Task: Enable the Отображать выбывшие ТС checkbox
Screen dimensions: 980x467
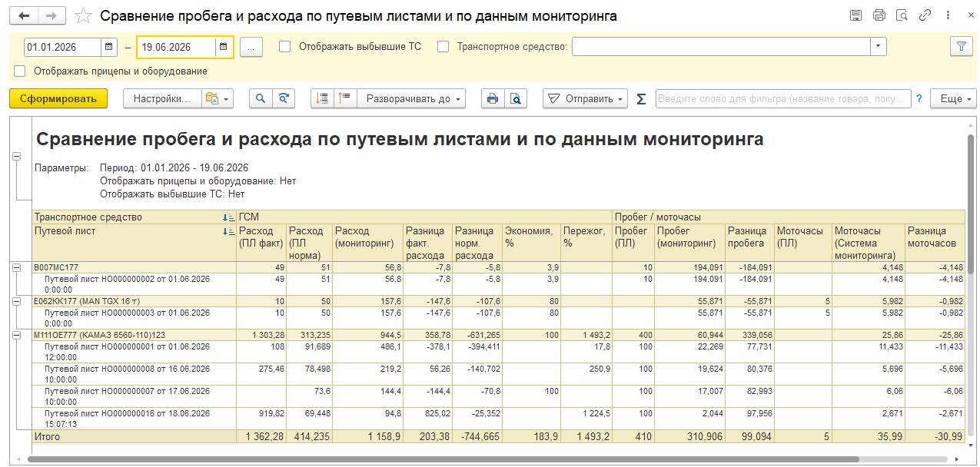Action: [285, 46]
